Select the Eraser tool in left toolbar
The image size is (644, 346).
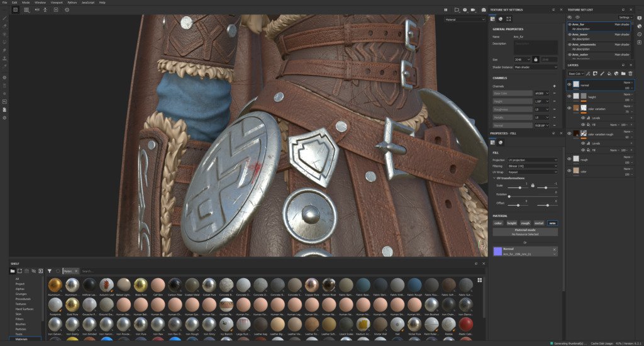tap(4, 26)
